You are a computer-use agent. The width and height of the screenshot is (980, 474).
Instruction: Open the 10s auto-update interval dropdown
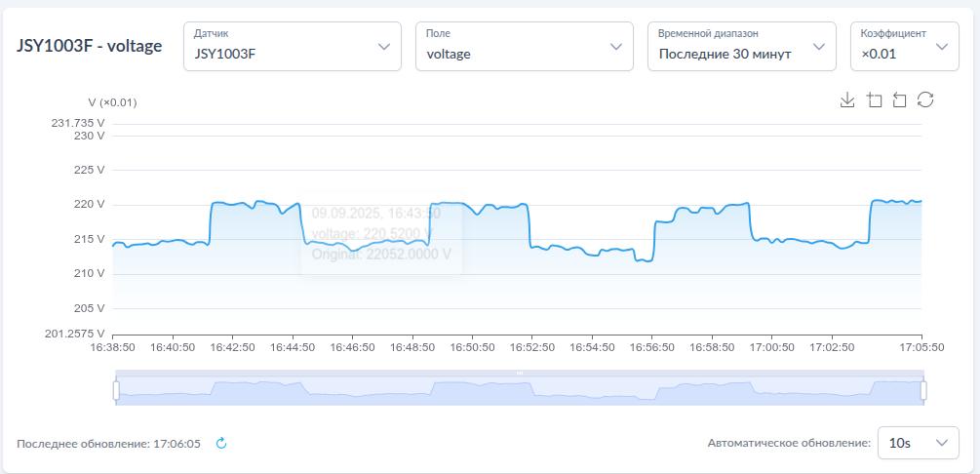[918, 443]
